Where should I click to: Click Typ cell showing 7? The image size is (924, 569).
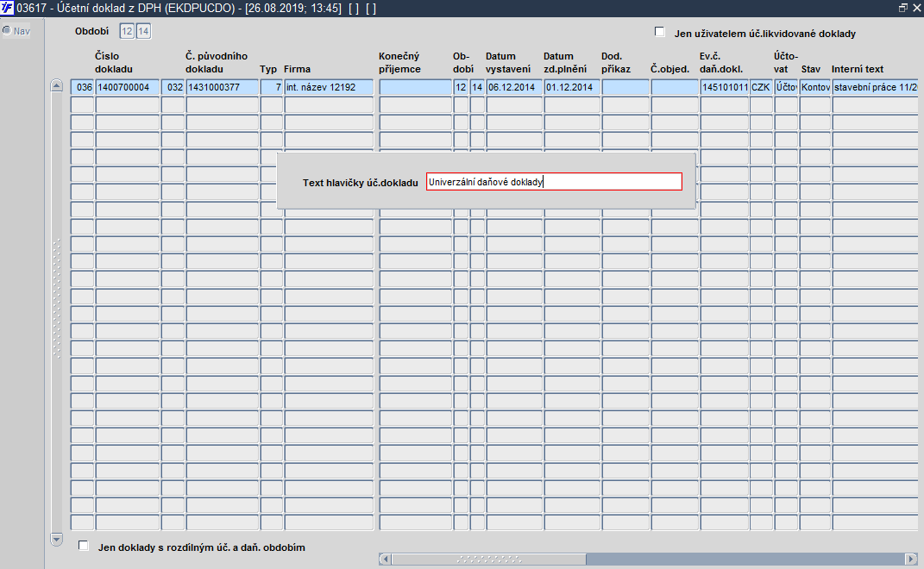point(272,87)
